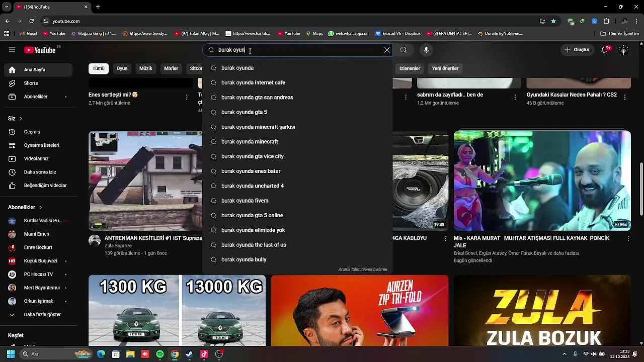Click in the YouTube search field
The image size is (644, 362).
coord(297,50)
